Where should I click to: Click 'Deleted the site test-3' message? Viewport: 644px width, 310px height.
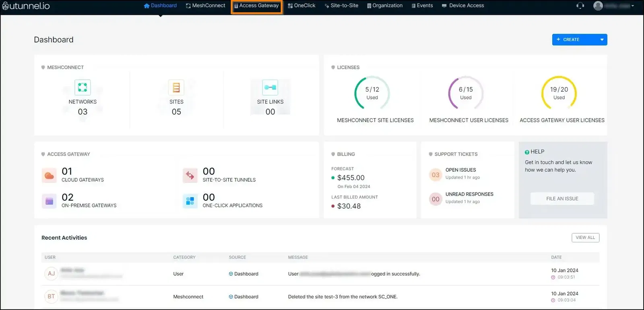(x=343, y=297)
